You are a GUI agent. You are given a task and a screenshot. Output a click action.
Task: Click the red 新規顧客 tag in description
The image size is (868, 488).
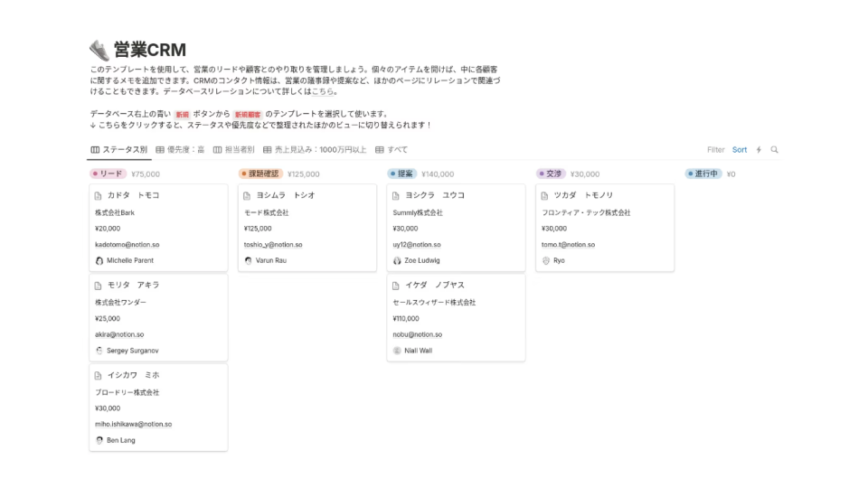click(x=248, y=115)
